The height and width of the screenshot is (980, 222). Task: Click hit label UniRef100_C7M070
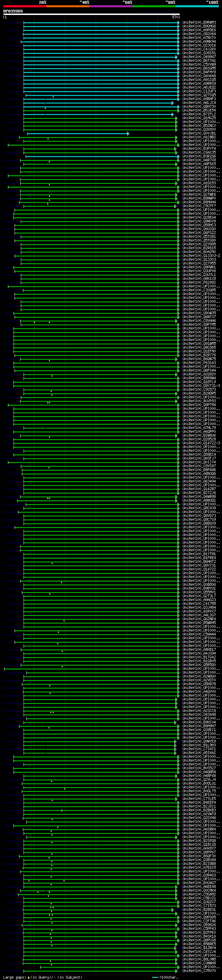[199, 971]
